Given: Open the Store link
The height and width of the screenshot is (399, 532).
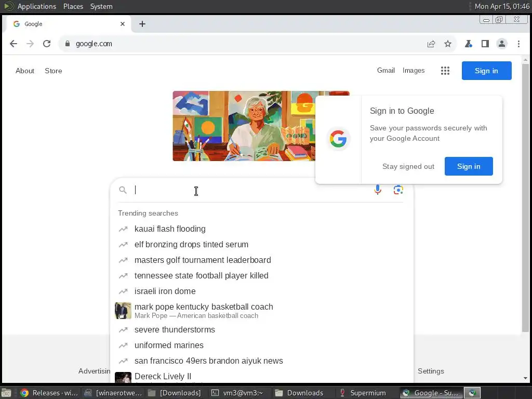Looking at the screenshot, I should click(54, 71).
